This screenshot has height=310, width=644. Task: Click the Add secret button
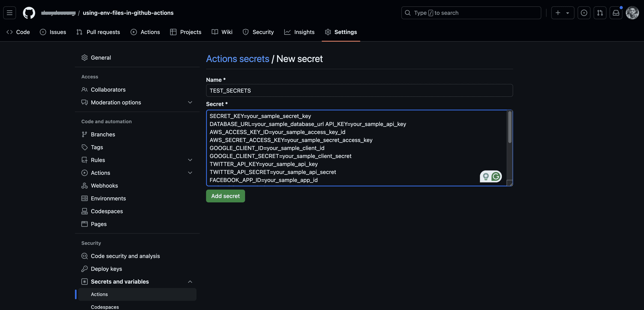(225, 196)
